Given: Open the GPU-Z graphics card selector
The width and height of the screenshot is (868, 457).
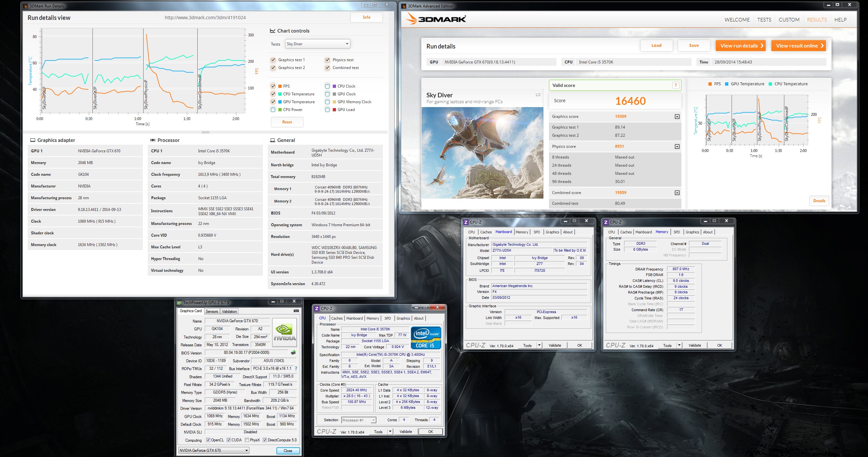Looking at the screenshot, I should [214, 450].
